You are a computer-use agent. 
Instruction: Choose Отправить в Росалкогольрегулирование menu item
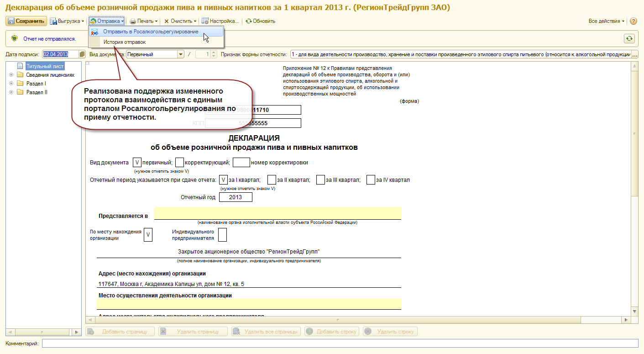pyautogui.click(x=151, y=32)
